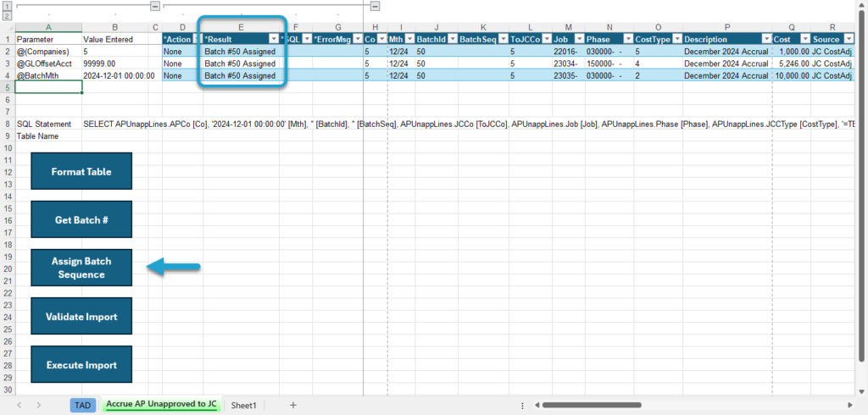This screenshot has width=868, height=415.
Task: Select the empty active cell A5
Action: pos(48,87)
